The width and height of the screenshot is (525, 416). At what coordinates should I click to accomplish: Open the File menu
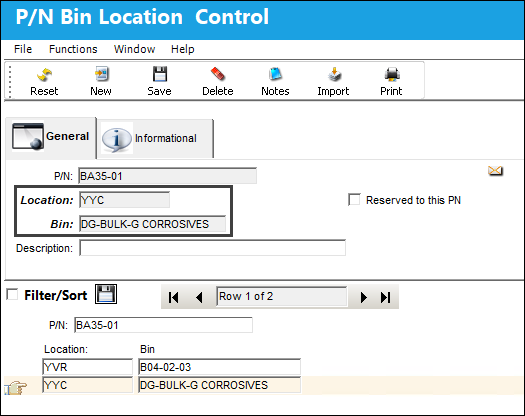(x=23, y=49)
